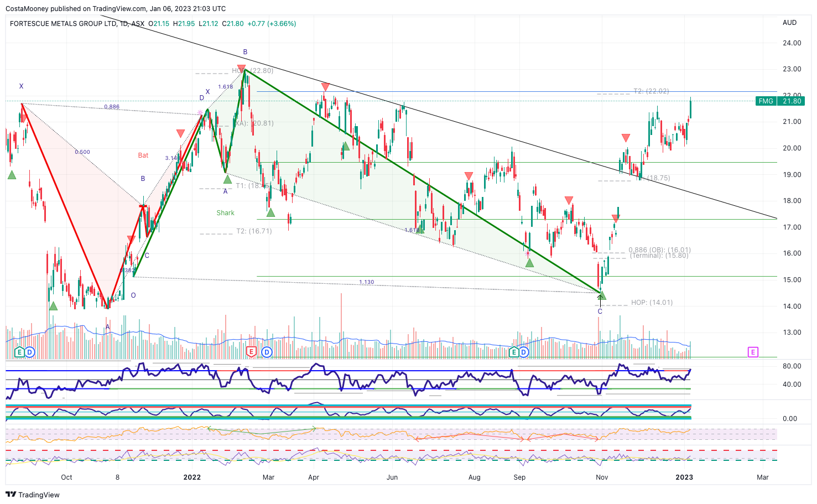
Task: Click the Oct label on the time axis
Action: click(x=66, y=477)
